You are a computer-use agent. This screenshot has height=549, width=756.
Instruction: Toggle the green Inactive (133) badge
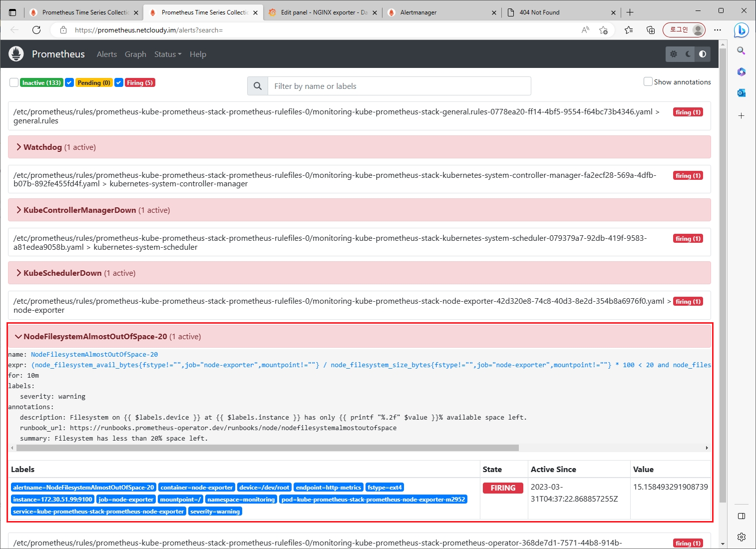click(x=41, y=82)
